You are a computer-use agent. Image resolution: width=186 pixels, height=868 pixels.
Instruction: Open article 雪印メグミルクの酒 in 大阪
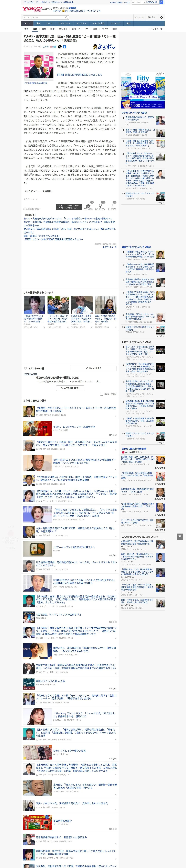(51, 681)
